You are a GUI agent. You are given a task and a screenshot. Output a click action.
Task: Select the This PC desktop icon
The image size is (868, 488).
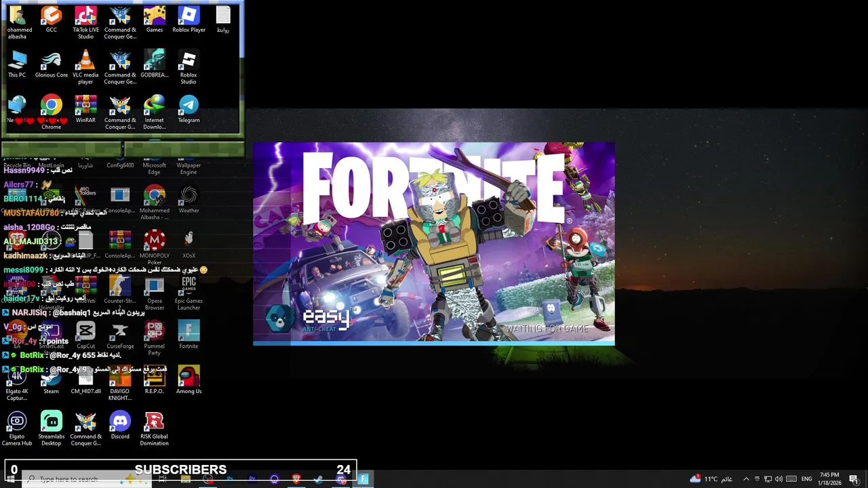tap(17, 65)
